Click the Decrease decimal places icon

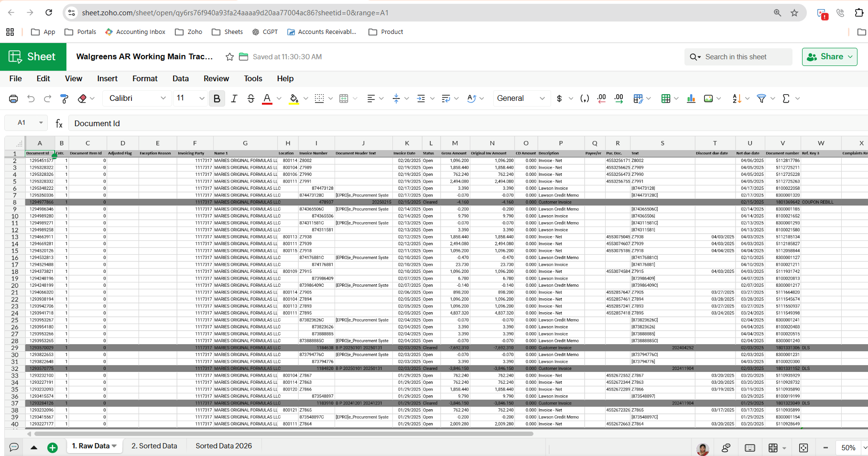[602, 98]
